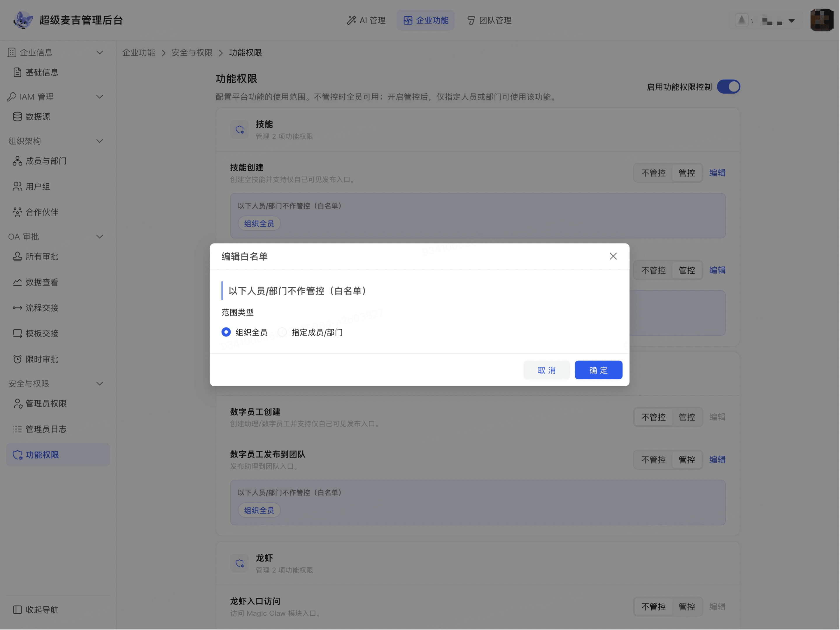Click 编辑 link for 技能创建
This screenshot has width=840, height=630.
[x=718, y=173]
